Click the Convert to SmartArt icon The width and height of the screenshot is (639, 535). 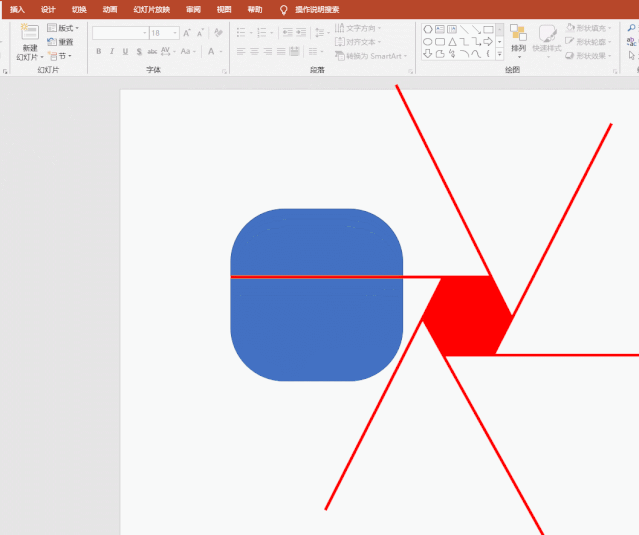pos(340,56)
